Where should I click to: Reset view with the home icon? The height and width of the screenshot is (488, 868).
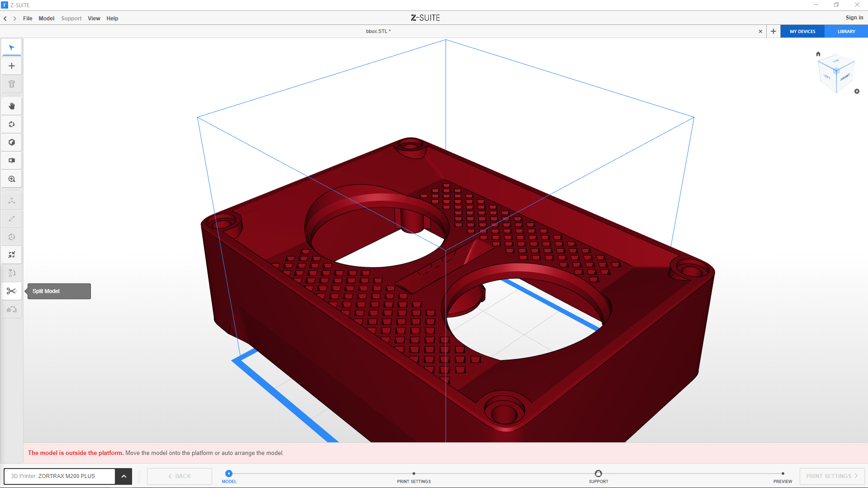[818, 54]
